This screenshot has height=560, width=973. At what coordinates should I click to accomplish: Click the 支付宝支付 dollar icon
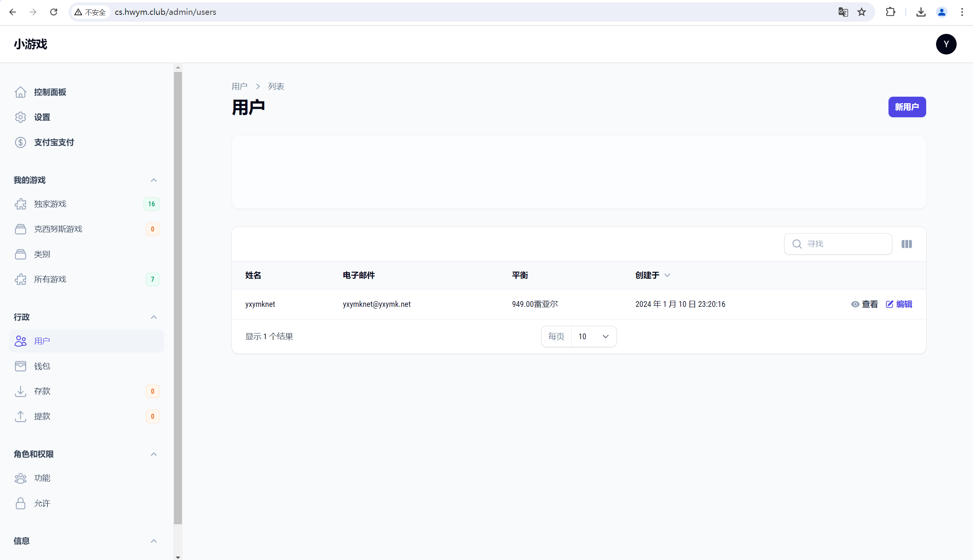21,142
